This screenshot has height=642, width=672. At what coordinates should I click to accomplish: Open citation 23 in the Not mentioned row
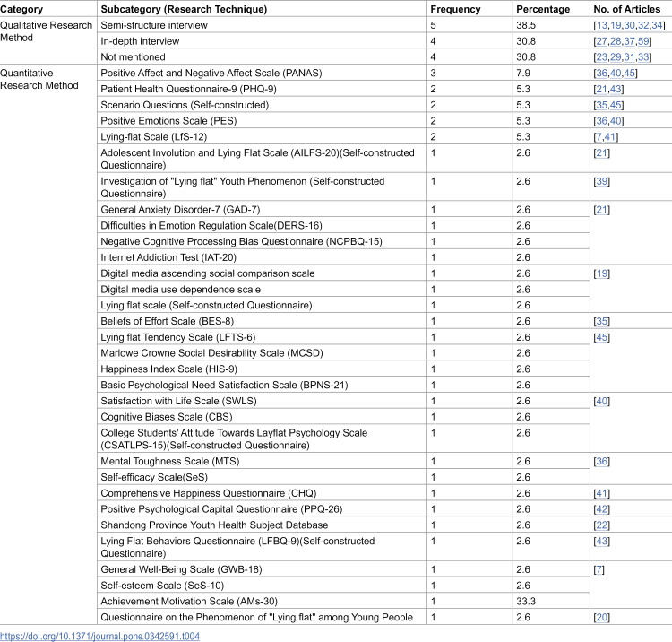[x=602, y=57]
